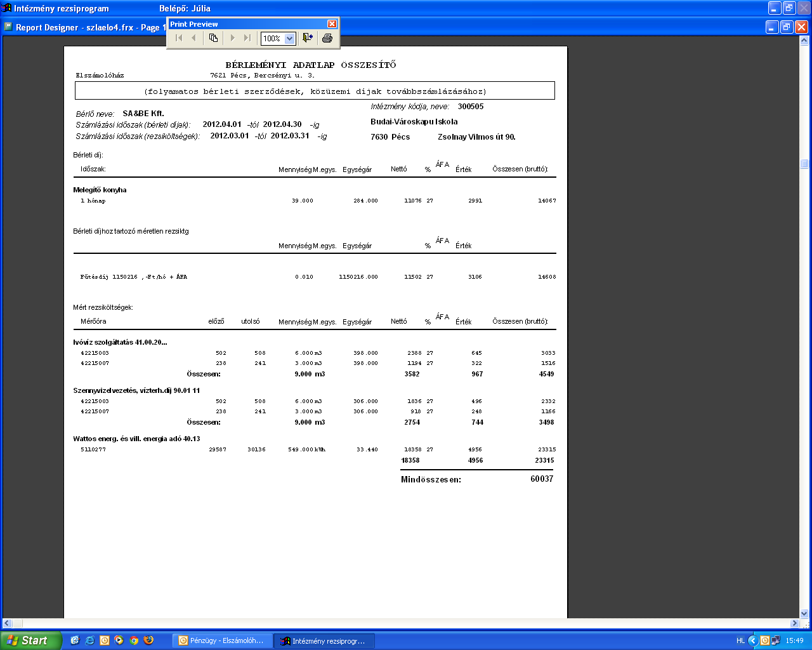812x650 pixels.
Task: Click the vertical scrollbar up arrow
Action: pos(804,41)
